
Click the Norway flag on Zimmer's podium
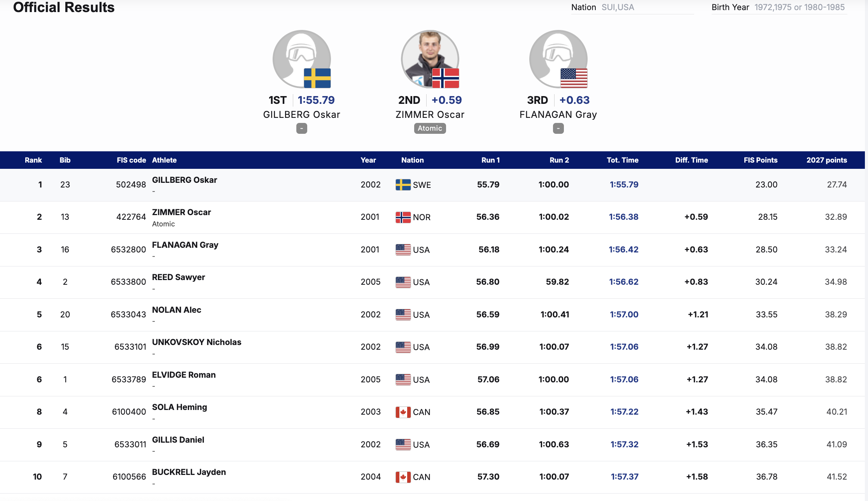tap(445, 78)
